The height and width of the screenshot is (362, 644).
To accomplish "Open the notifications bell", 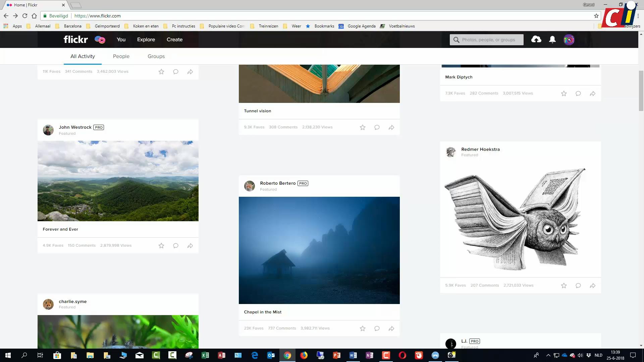I will click(x=552, y=40).
